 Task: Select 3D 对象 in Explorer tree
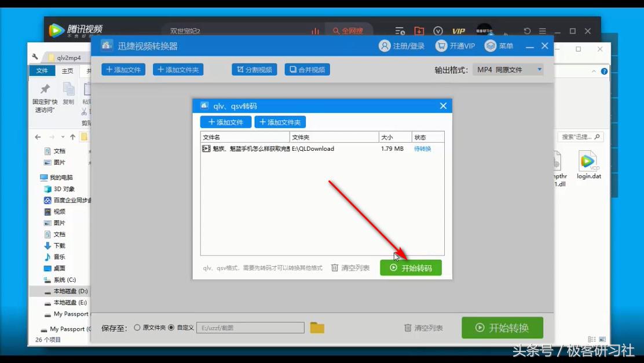click(60, 188)
